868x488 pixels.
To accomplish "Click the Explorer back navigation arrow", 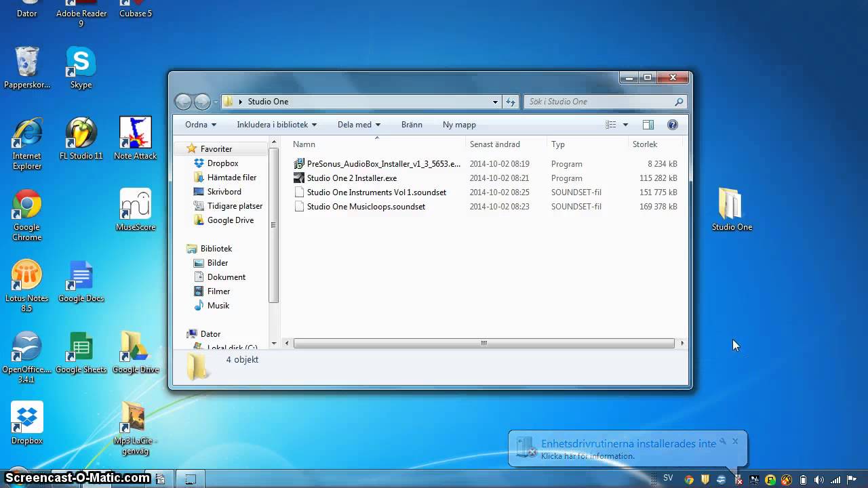I will click(x=183, y=102).
